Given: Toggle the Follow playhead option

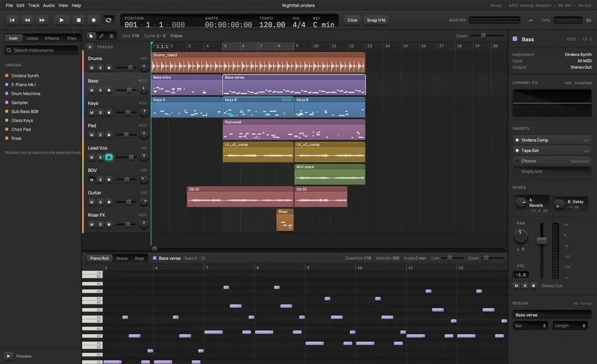Looking at the screenshot, I should click(x=176, y=36).
